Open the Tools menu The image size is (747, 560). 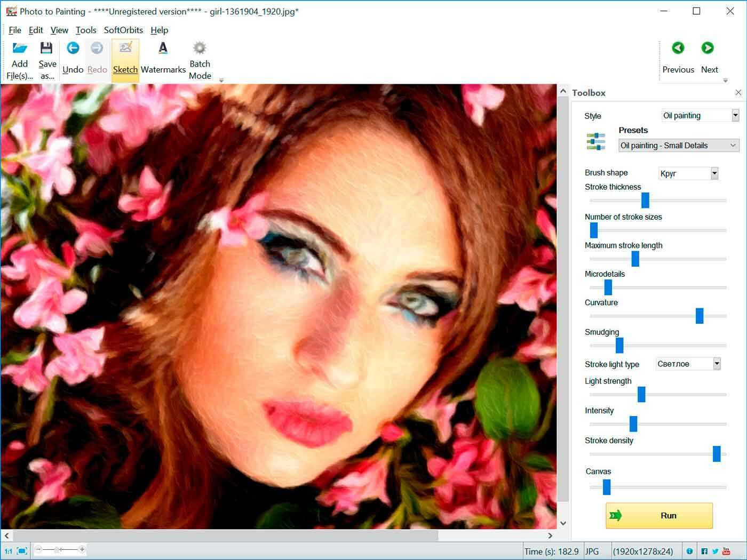(86, 30)
